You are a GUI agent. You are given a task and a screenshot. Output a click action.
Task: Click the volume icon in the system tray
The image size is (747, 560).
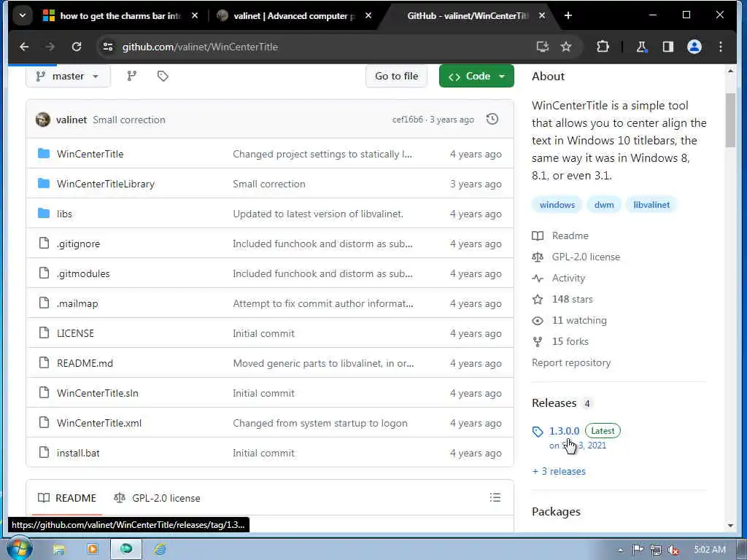(673, 550)
